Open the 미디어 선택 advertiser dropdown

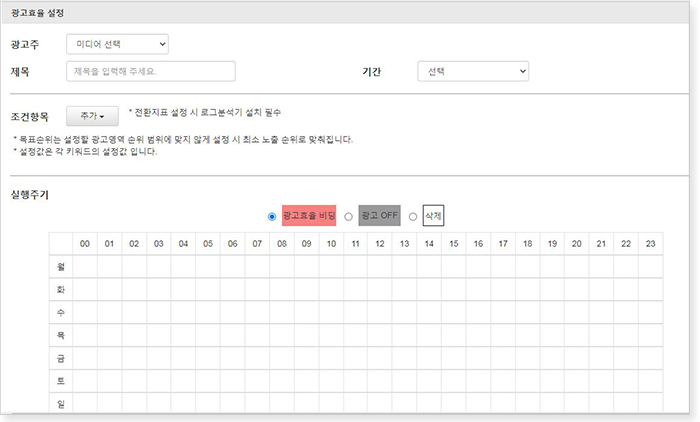coord(117,44)
